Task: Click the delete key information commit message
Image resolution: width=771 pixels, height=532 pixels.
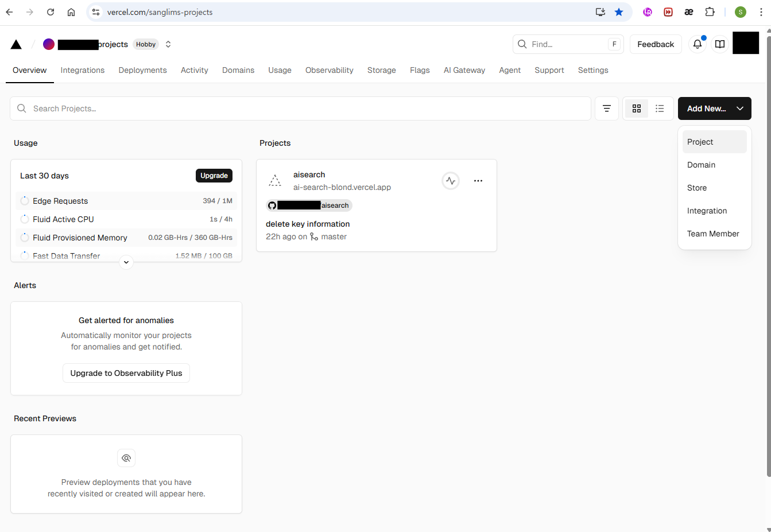Action: [308, 224]
